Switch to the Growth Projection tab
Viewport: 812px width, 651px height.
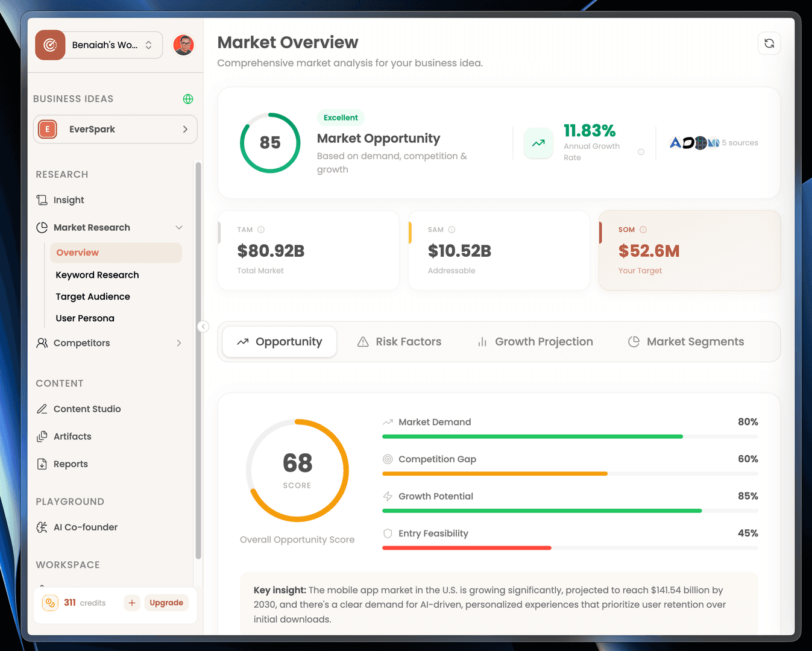click(x=535, y=342)
